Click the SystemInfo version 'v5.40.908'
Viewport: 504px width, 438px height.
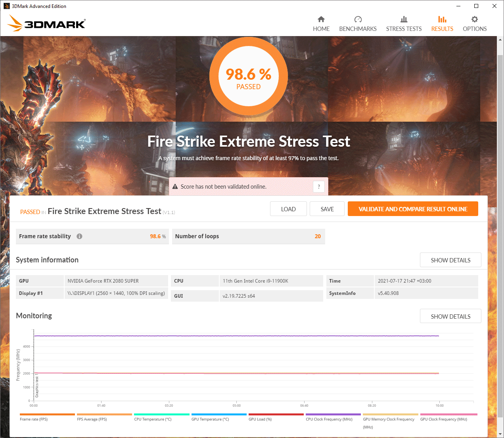tap(388, 293)
